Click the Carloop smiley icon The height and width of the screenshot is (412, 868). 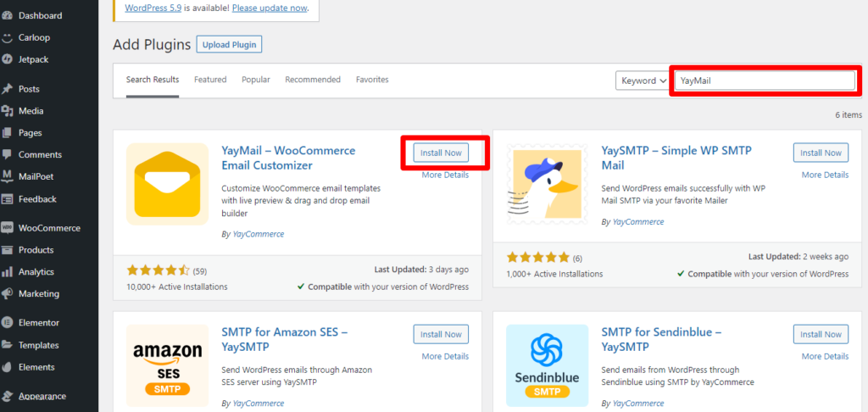(x=7, y=37)
